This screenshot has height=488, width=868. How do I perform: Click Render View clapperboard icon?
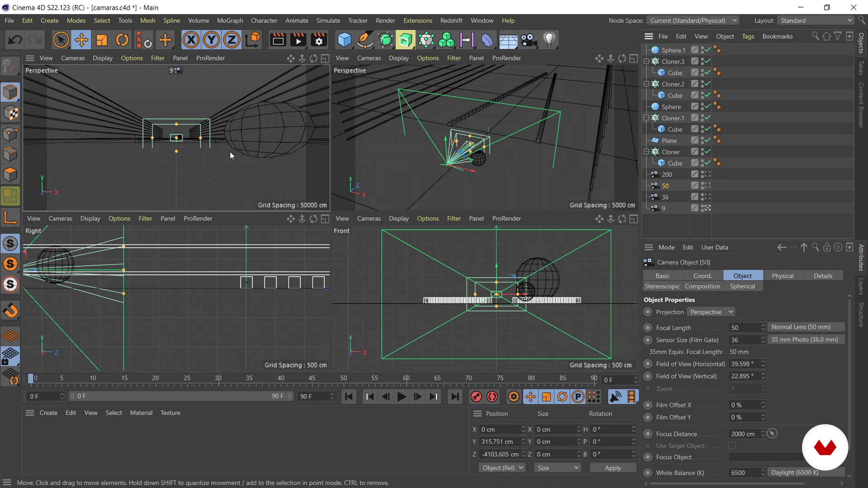point(278,40)
